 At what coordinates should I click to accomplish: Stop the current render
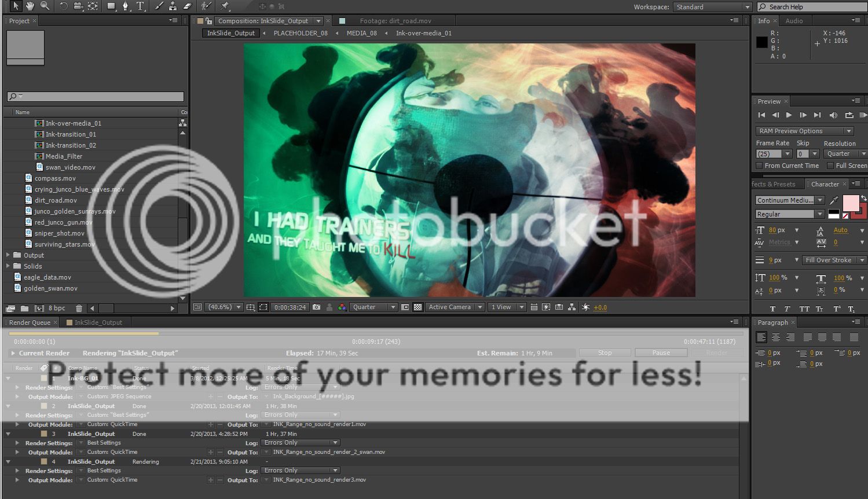pyautogui.click(x=605, y=353)
